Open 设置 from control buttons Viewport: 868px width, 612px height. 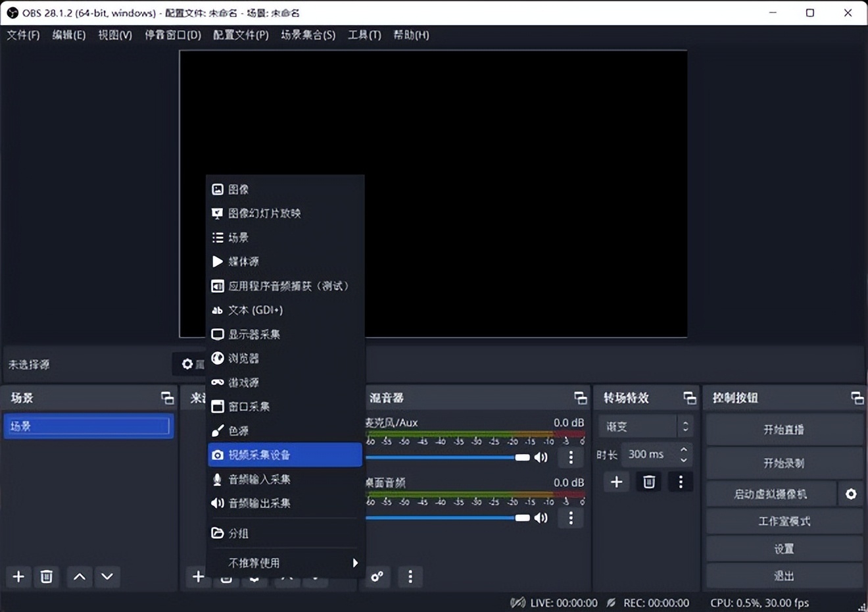click(x=784, y=549)
